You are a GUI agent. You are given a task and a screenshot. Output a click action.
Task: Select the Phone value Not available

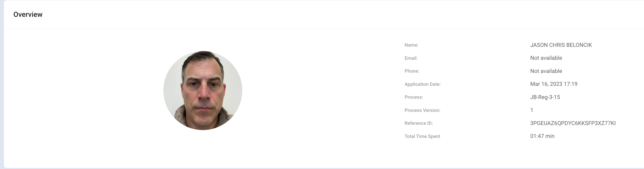point(546,71)
